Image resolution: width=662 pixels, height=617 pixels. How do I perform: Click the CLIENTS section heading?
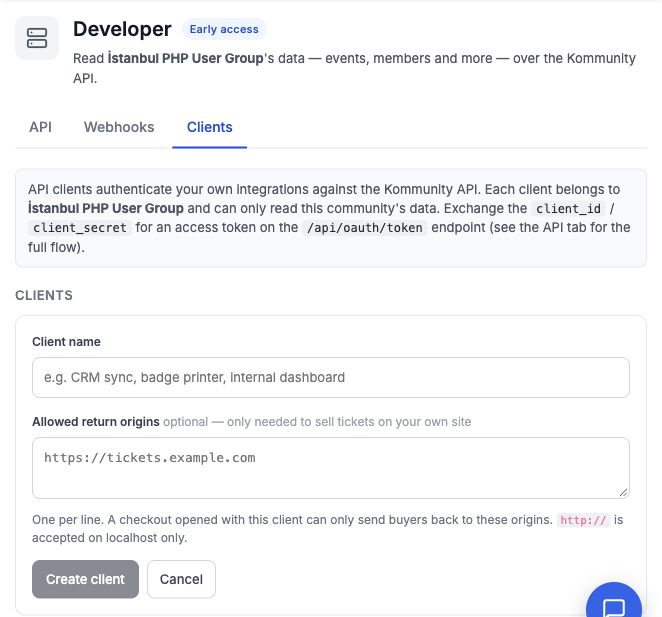pyautogui.click(x=44, y=295)
